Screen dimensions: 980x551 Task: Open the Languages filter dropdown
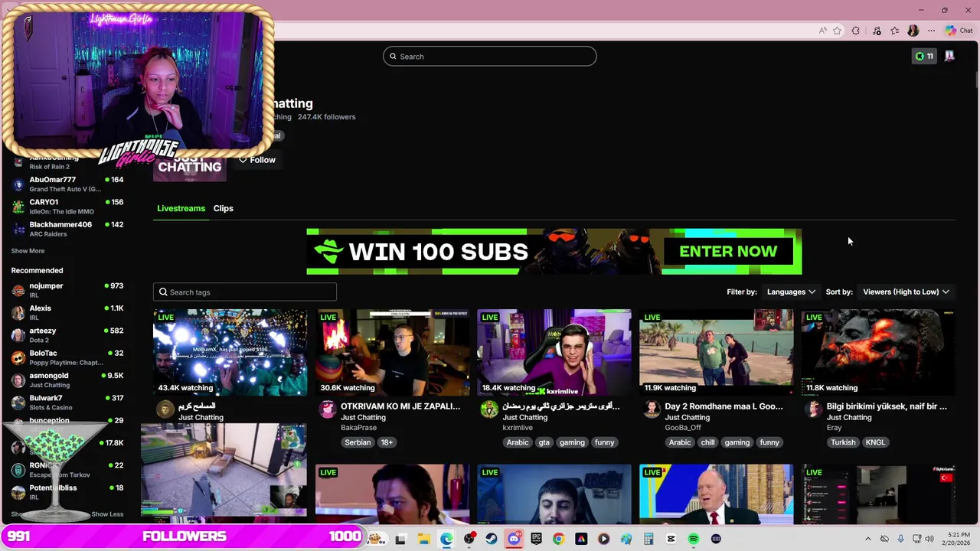pos(791,292)
